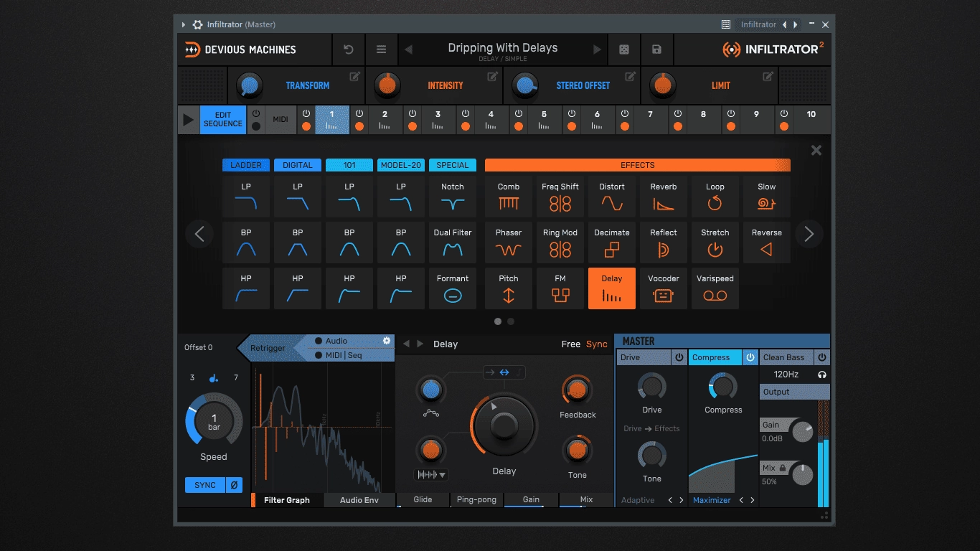Select the Comb effect
The width and height of the screenshot is (980, 551).
[509, 197]
